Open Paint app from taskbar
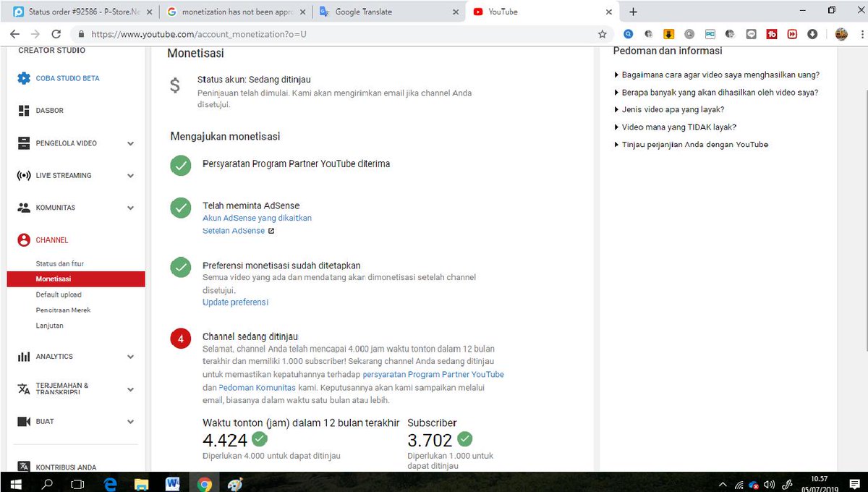Screen dimensions: 868x492 point(235,483)
